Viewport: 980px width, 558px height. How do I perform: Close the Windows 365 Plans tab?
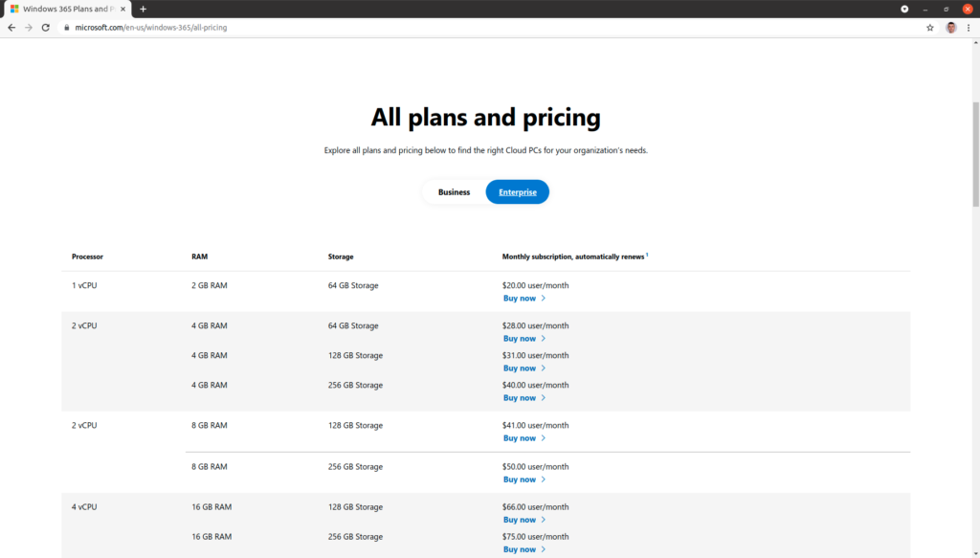[x=123, y=10]
